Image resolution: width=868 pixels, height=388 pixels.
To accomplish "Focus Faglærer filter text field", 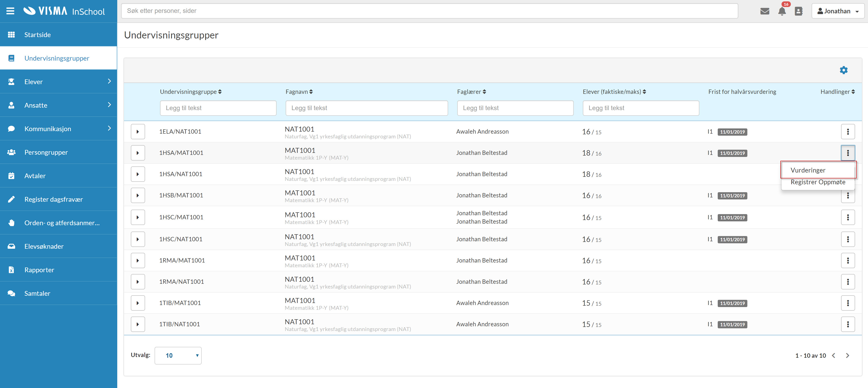I will (515, 108).
